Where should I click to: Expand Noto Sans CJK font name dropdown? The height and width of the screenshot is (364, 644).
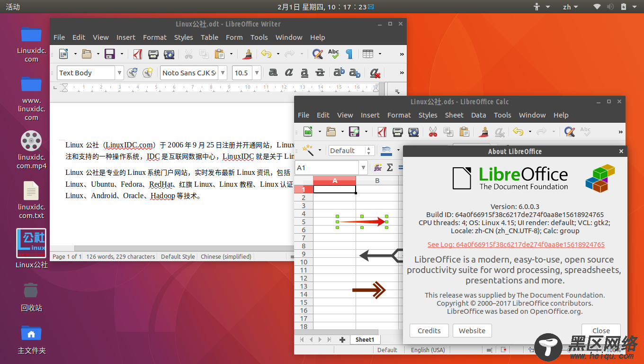click(223, 73)
